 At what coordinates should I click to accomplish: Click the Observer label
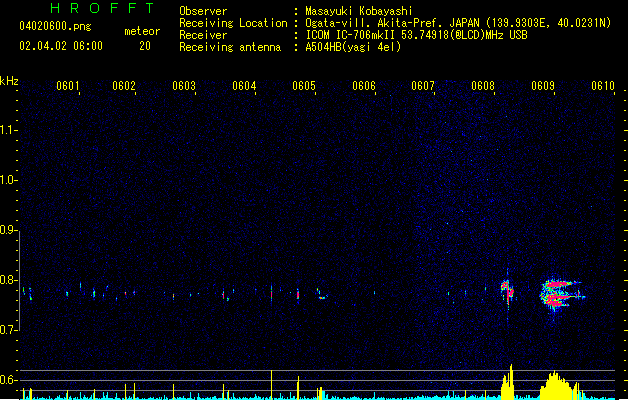(x=203, y=11)
